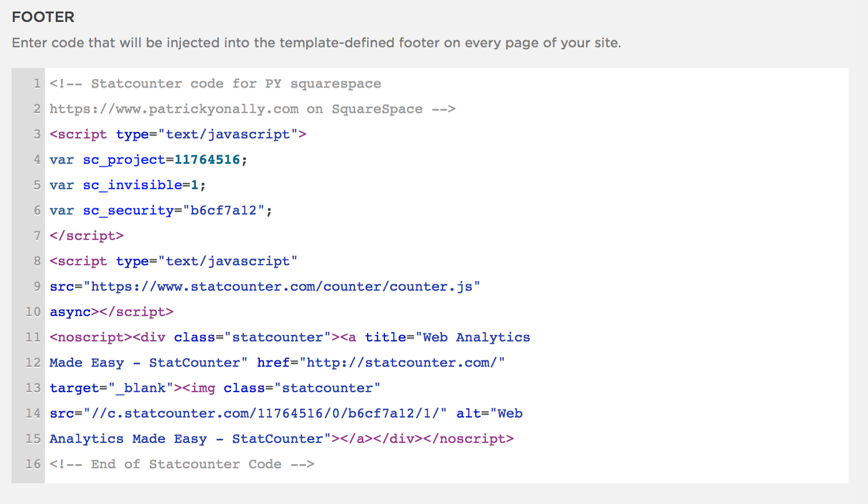
Task: Click line number 15 in gutter
Action: point(33,439)
